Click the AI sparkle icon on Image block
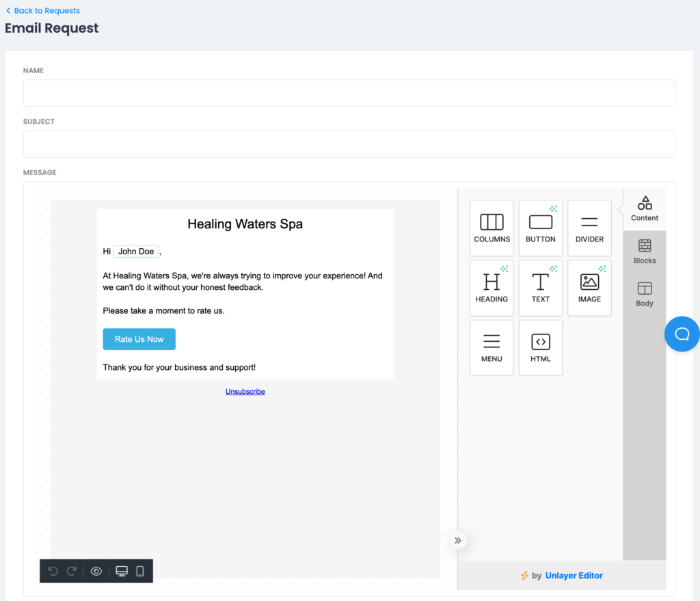 [x=602, y=268]
